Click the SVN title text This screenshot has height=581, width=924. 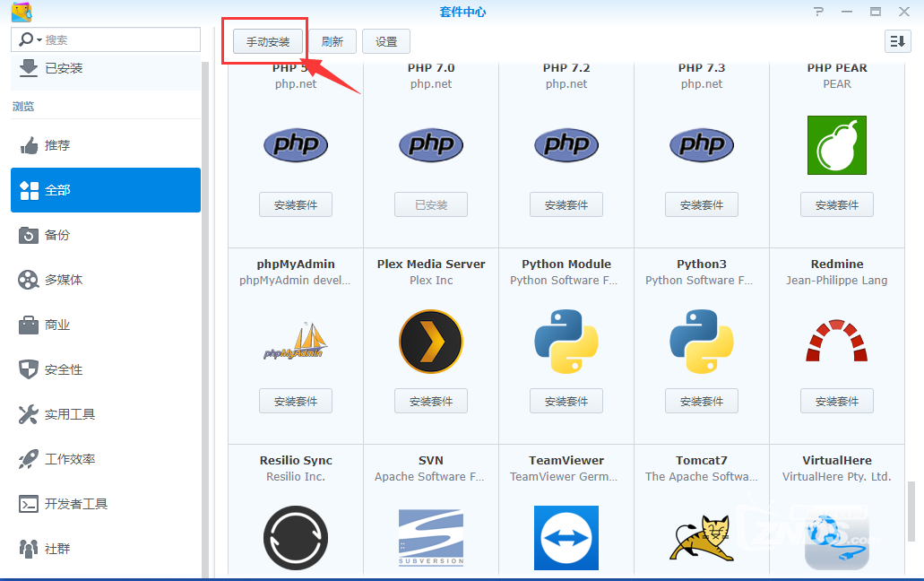[431, 460]
